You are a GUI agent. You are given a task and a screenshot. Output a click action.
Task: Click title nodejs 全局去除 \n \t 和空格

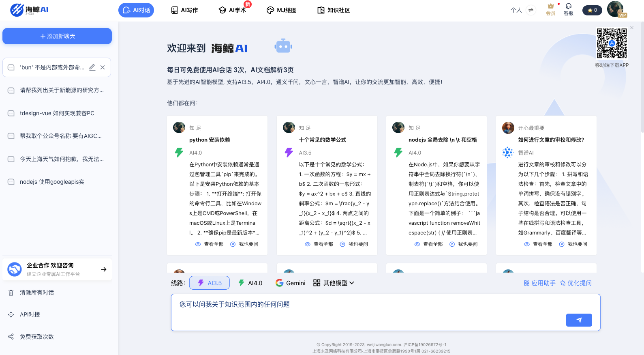click(x=443, y=140)
